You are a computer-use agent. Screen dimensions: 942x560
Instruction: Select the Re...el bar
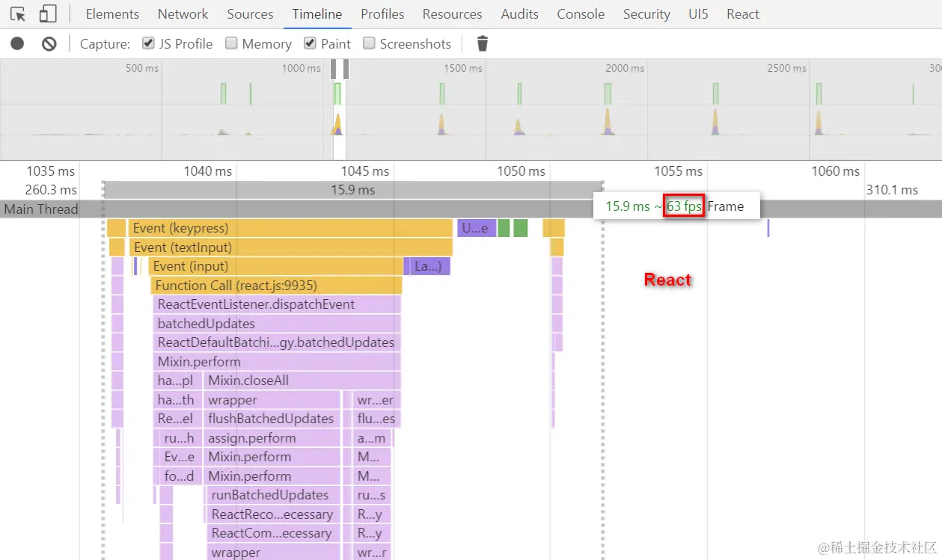[x=177, y=419]
